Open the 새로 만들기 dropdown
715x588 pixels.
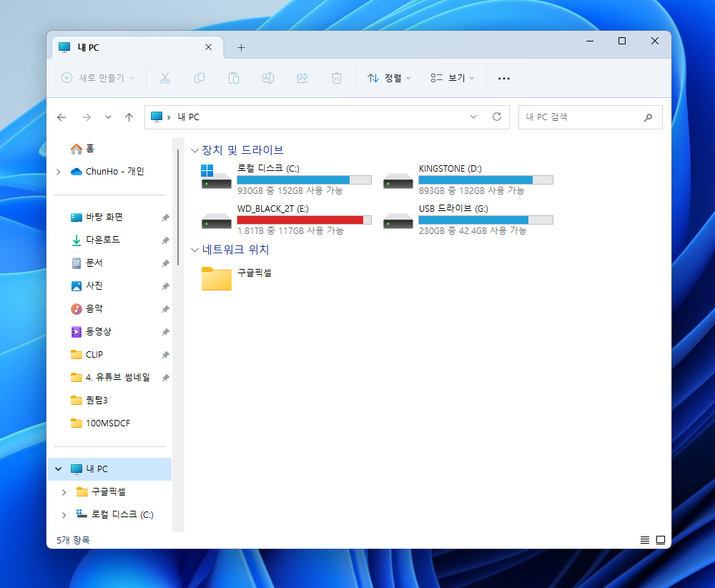[x=97, y=78]
